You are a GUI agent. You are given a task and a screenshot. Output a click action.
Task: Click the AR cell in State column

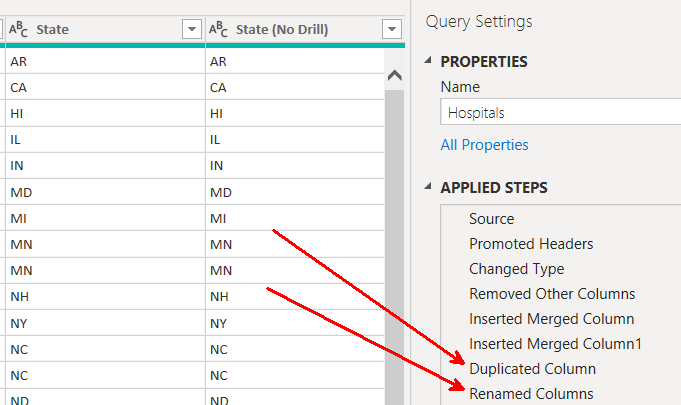105,61
